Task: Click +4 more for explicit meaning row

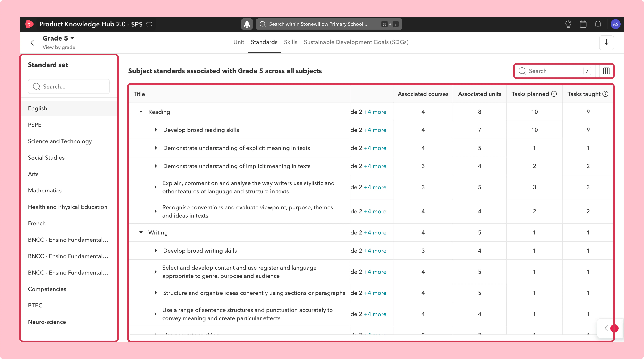Action: 375,148
